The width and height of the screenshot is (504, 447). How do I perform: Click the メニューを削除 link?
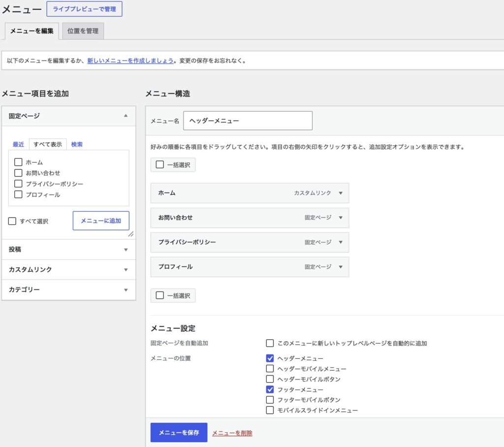pos(232,433)
